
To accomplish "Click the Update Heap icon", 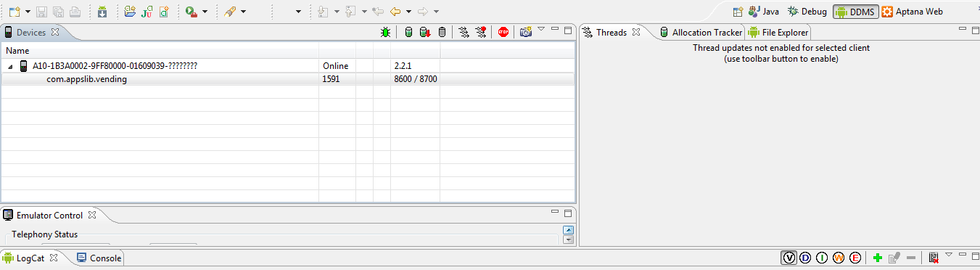I will pyautogui.click(x=408, y=32).
